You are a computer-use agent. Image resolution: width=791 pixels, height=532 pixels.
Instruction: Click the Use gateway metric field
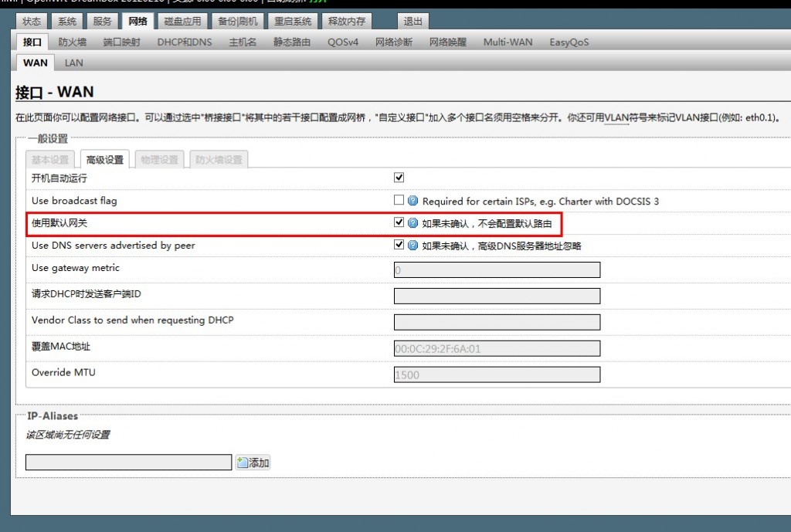497,269
